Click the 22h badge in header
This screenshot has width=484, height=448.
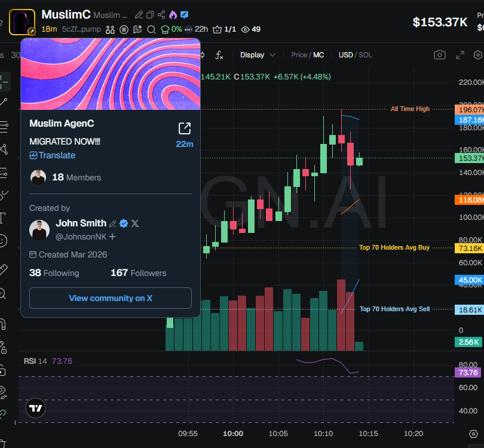(x=197, y=29)
